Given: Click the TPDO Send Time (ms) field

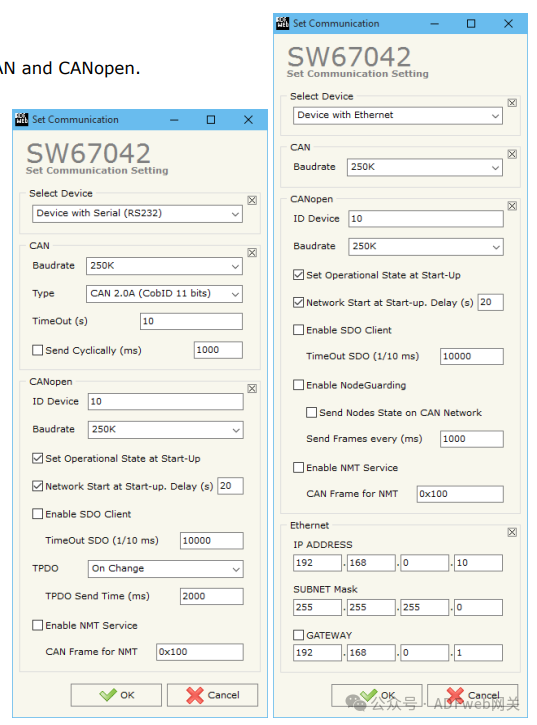Looking at the screenshot, I should [211, 596].
